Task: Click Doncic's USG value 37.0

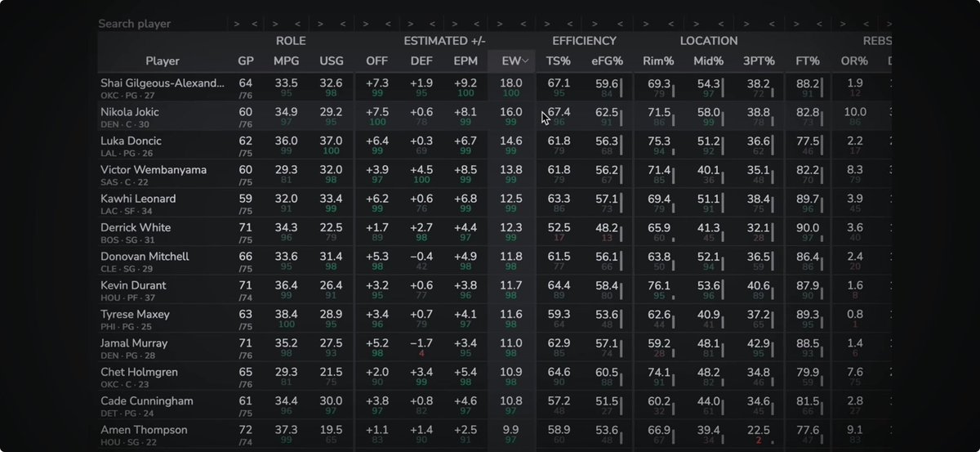Action: [x=332, y=141]
